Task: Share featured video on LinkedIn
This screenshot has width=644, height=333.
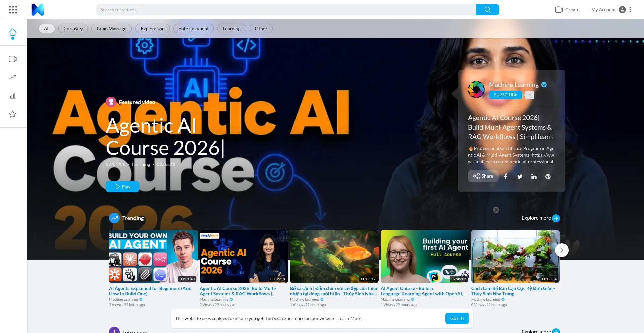Action: [534, 176]
